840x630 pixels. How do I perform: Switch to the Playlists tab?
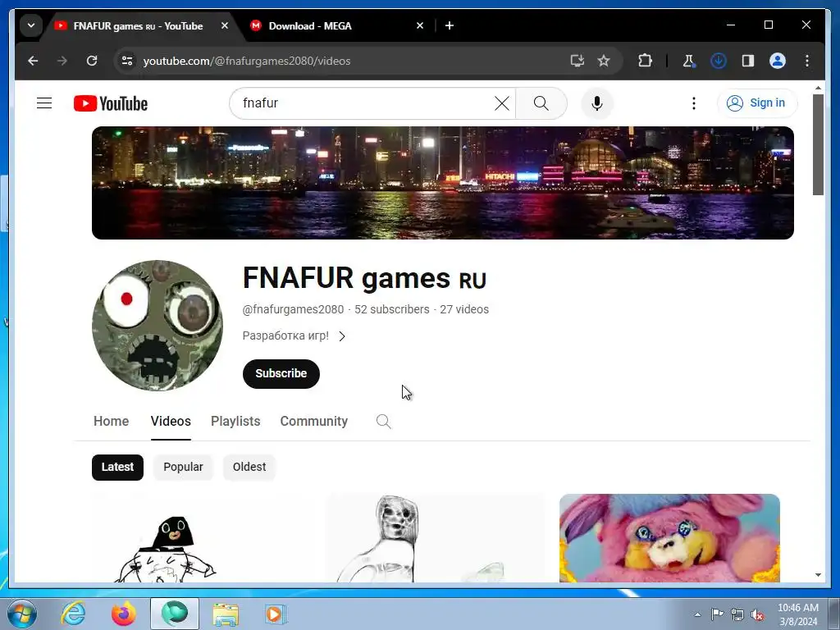coord(235,421)
